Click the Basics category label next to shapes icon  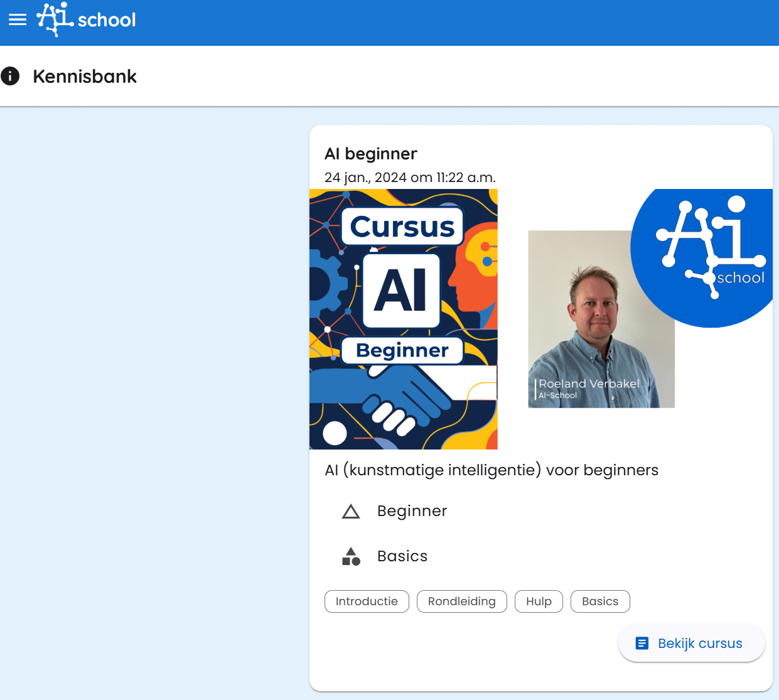coord(402,556)
